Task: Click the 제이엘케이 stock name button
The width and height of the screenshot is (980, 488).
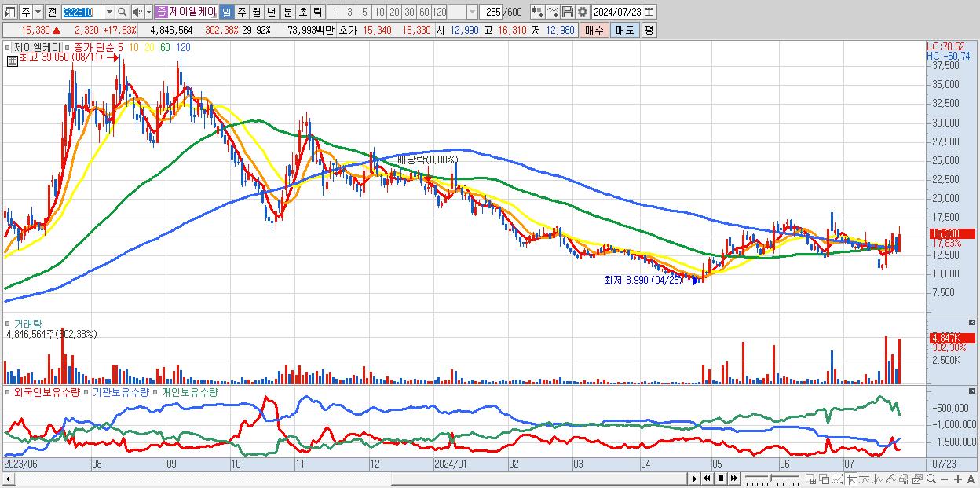Action: point(192,12)
